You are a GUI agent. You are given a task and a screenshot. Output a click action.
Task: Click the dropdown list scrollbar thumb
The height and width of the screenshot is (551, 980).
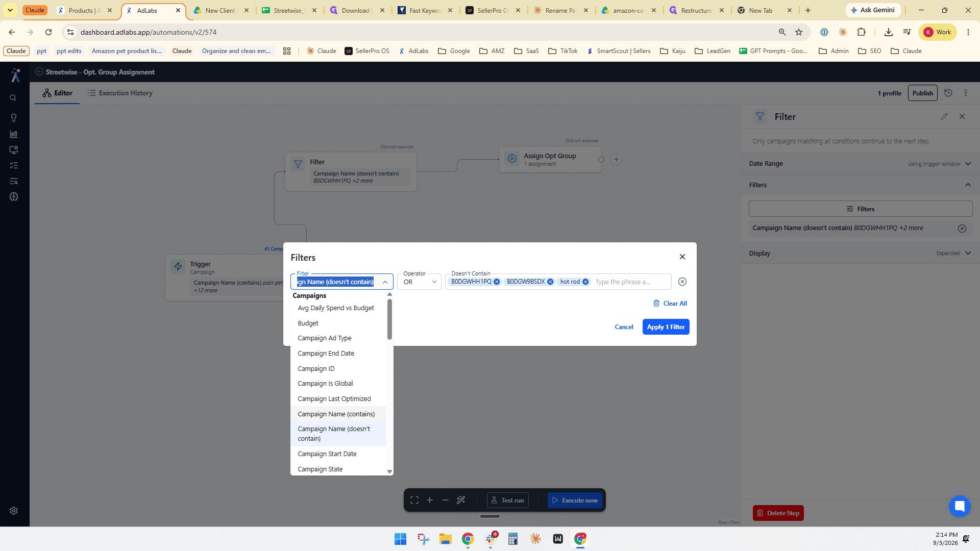[389, 319]
